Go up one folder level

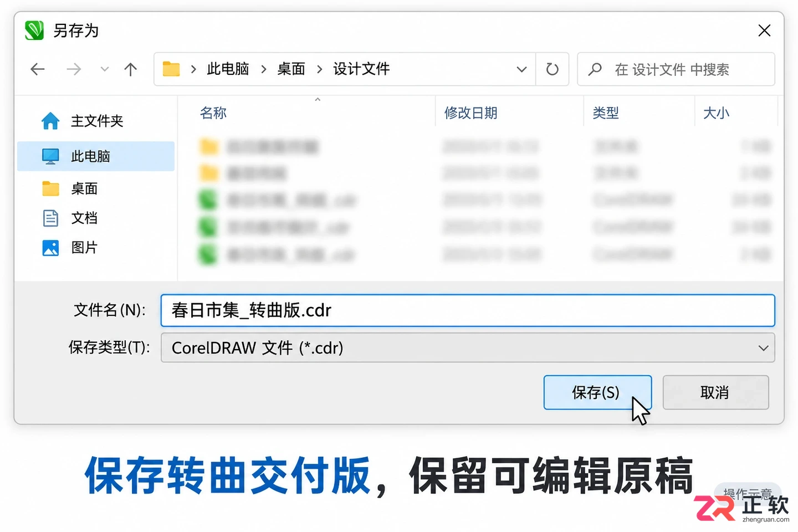pyautogui.click(x=131, y=69)
